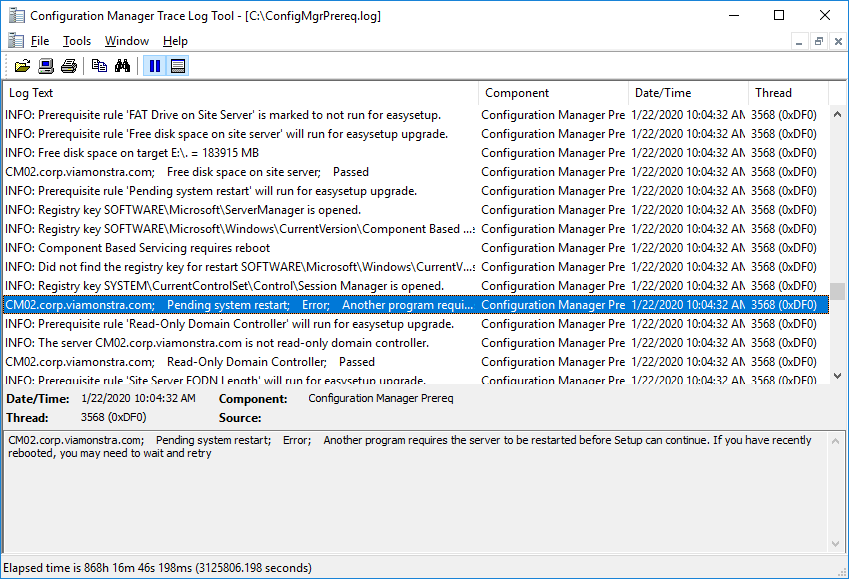Image resolution: width=849 pixels, height=579 pixels.
Task: Open the Help menu
Action: point(175,41)
